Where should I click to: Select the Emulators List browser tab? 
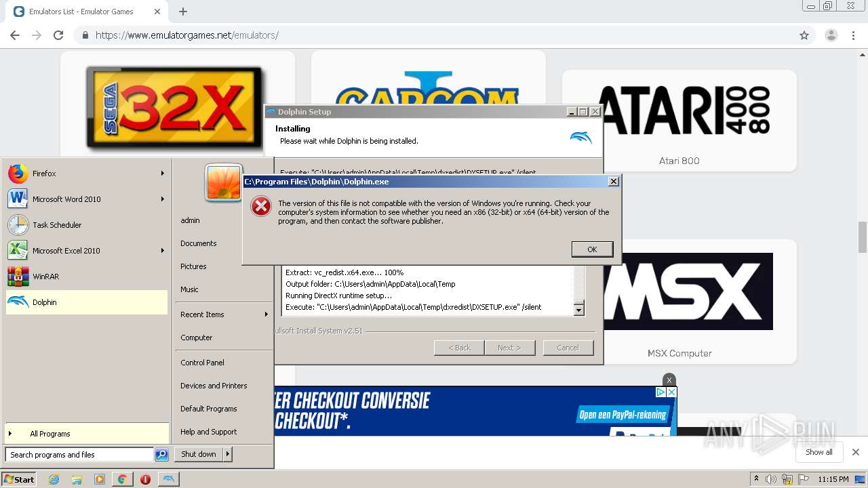tap(87, 12)
